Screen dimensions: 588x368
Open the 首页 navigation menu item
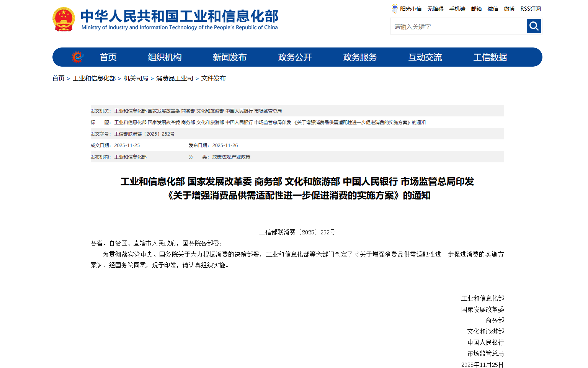tap(108, 57)
